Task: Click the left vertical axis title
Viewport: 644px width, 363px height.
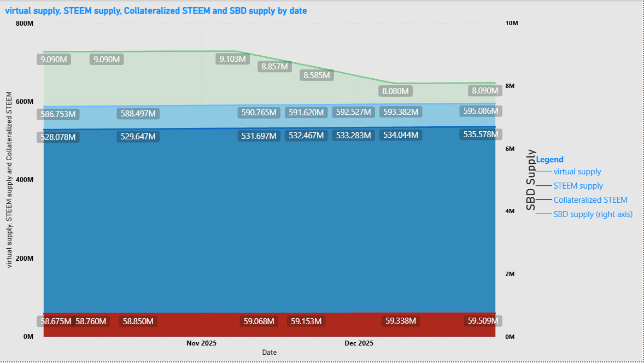Action: 9,180
